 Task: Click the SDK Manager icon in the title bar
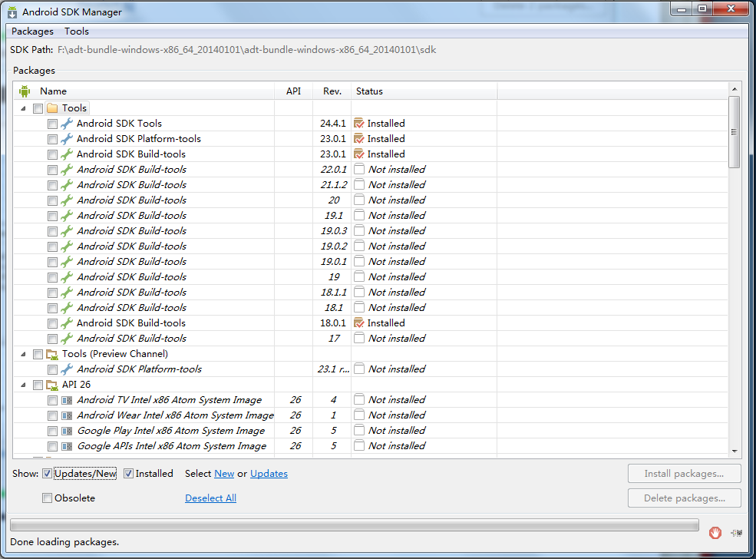12,12
